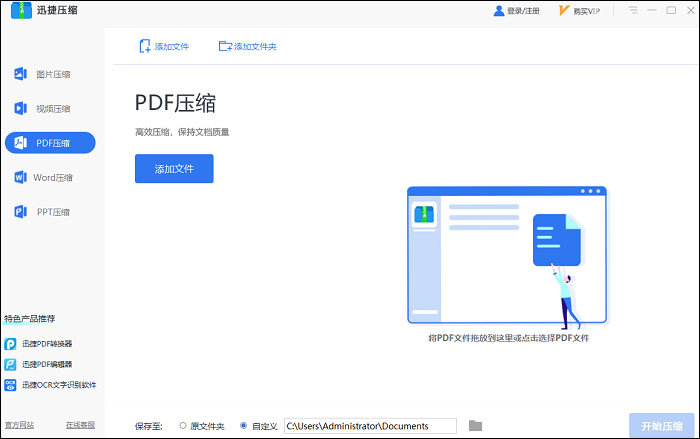Maximize the 迅捷压缩 window
700x439 pixels.
click(671, 10)
